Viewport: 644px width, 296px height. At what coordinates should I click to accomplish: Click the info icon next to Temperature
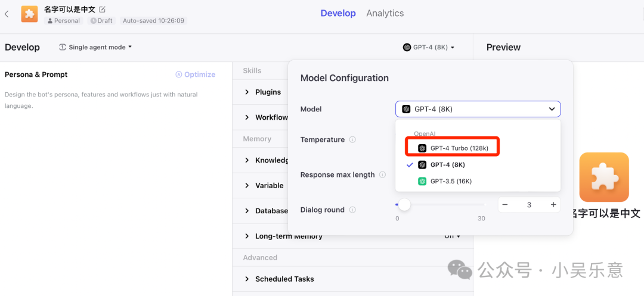352,140
